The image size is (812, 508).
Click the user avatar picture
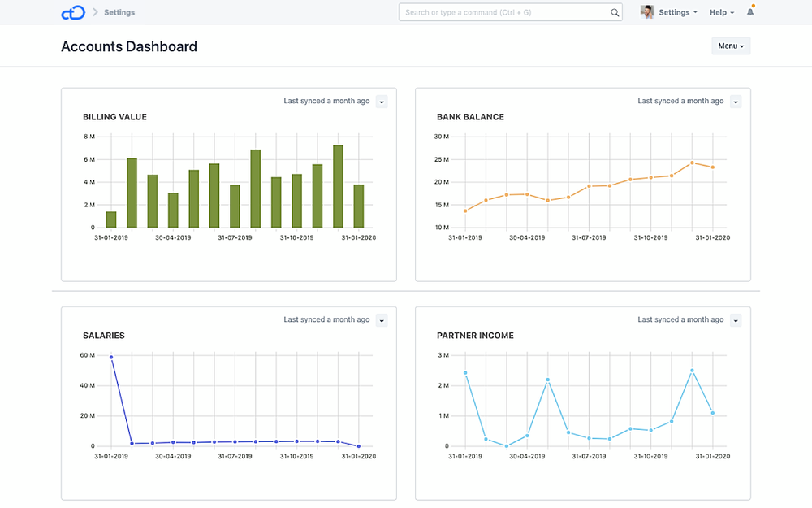coord(647,12)
